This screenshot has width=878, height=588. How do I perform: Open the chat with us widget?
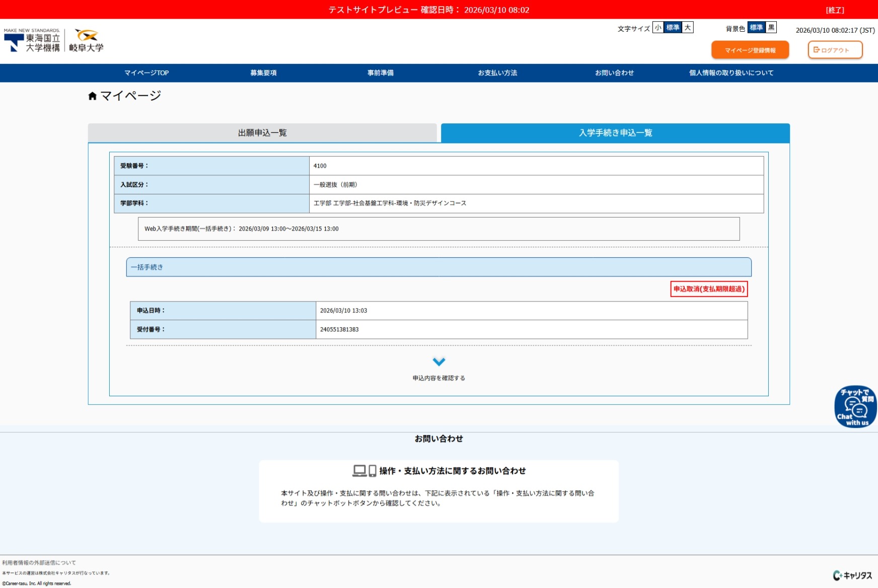click(855, 407)
